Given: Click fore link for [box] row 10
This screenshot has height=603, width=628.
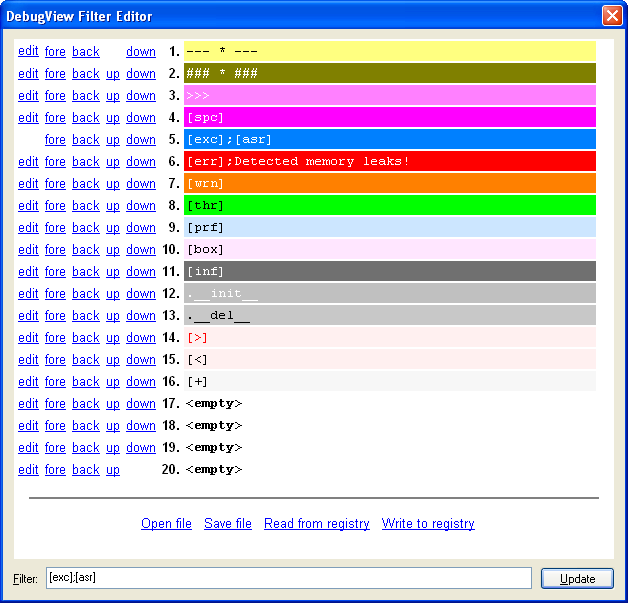Looking at the screenshot, I should pyautogui.click(x=55, y=249).
